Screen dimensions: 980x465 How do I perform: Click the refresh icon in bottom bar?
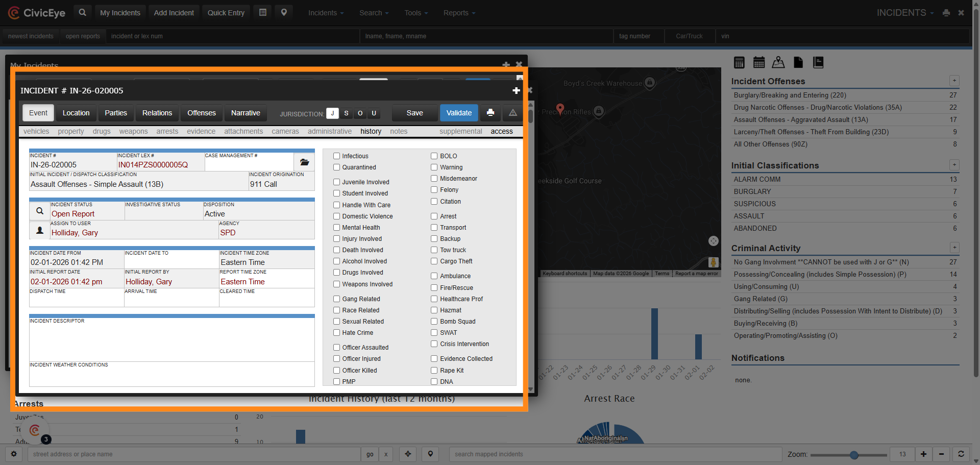point(961,454)
